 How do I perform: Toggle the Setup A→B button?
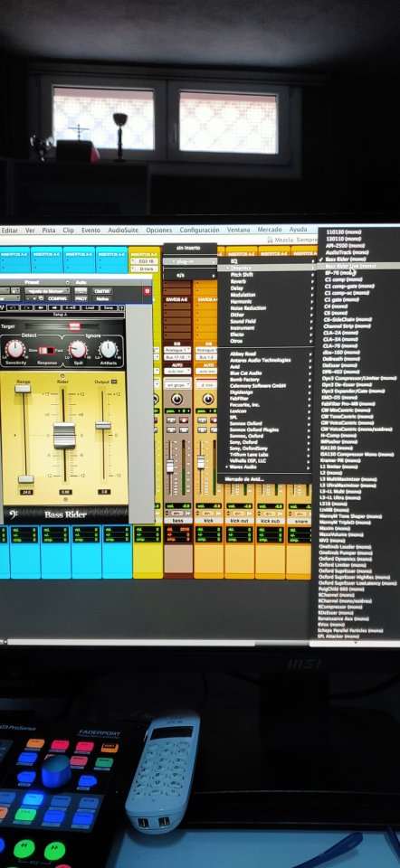[71, 307]
